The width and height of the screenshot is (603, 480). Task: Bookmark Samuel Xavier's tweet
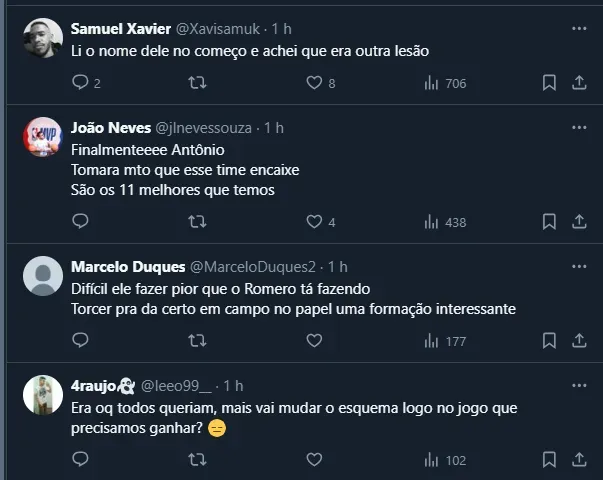point(548,84)
